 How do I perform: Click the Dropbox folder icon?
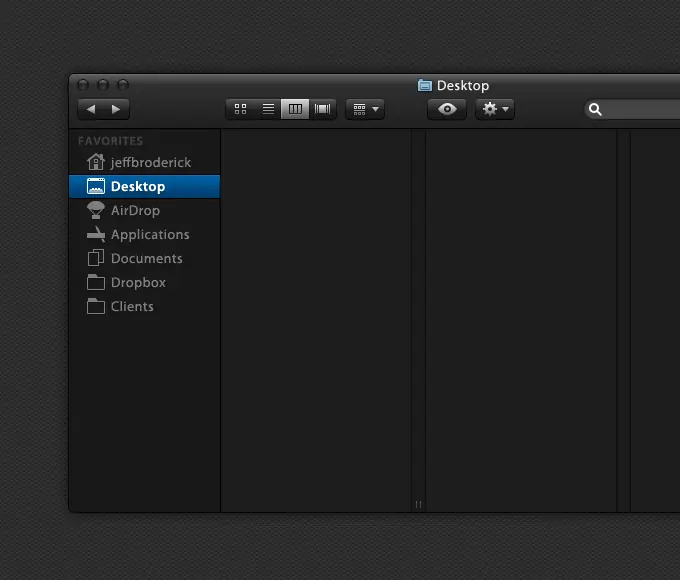coord(96,282)
